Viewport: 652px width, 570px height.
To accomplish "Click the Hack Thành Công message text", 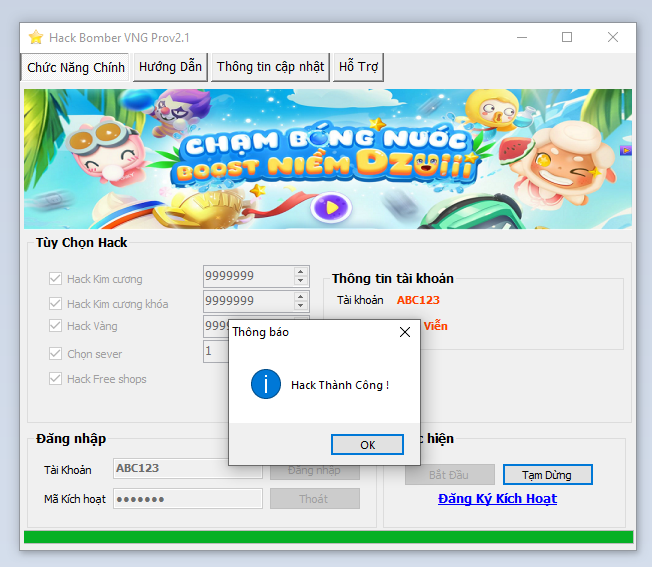I will [340, 385].
